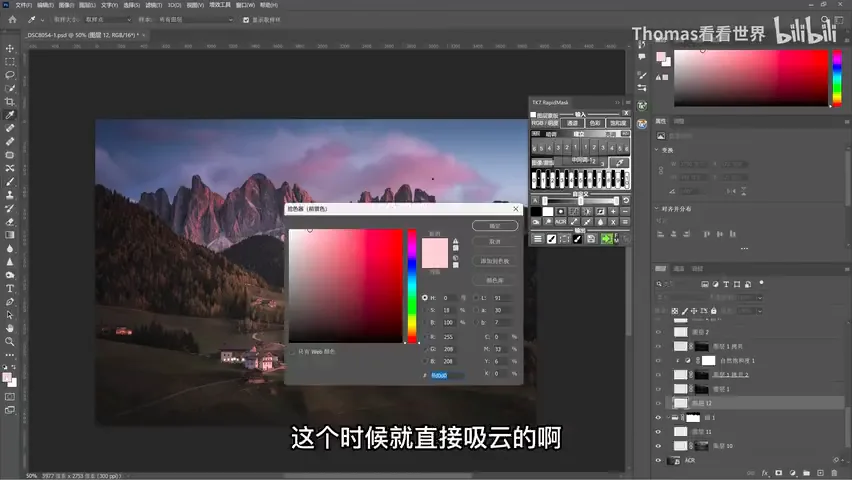Click the TK7 reset slider icon

(x=625, y=201)
